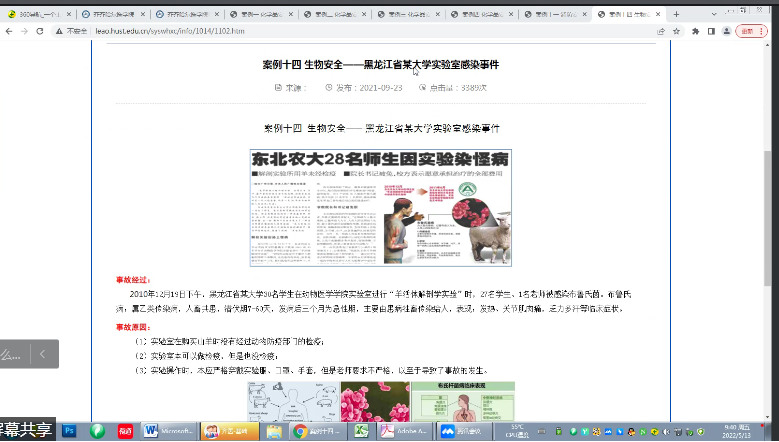
Task: Click the browser back arrow
Action: (x=9, y=31)
